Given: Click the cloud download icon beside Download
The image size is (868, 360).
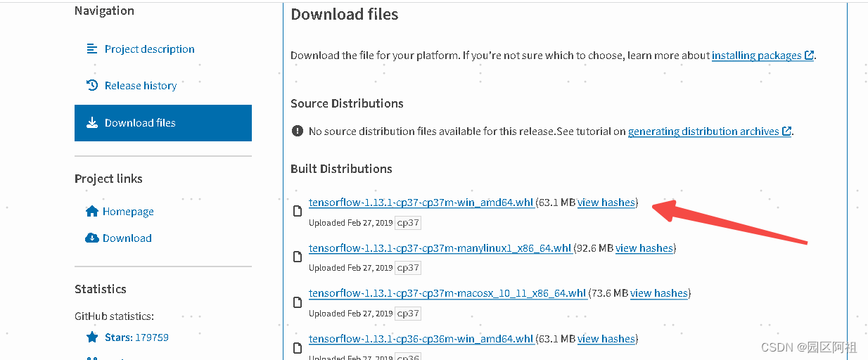Looking at the screenshot, I should 92,238.
